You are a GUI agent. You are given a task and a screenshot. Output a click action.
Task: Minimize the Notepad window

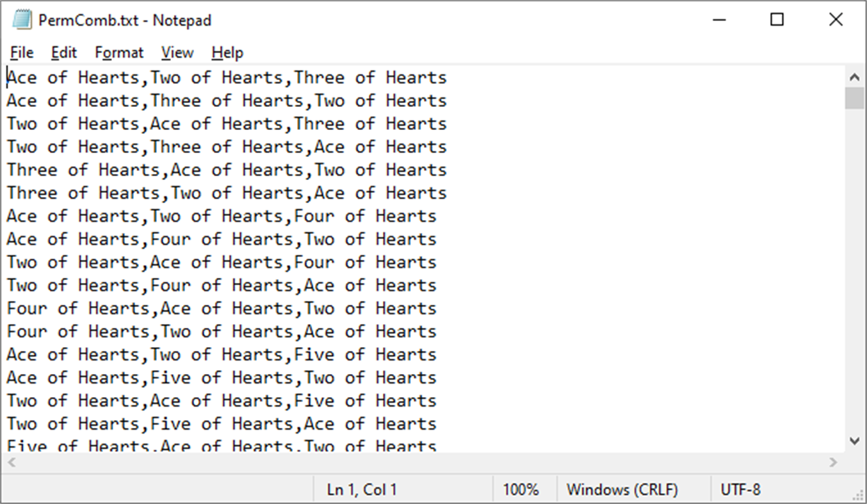[719, 20]
